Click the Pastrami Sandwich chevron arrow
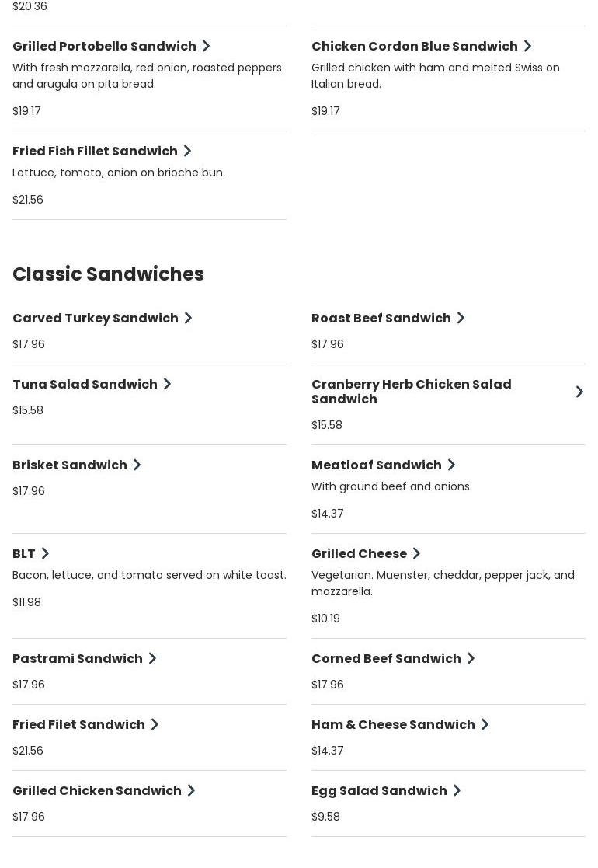598x868 pixels. coord(152,659)
